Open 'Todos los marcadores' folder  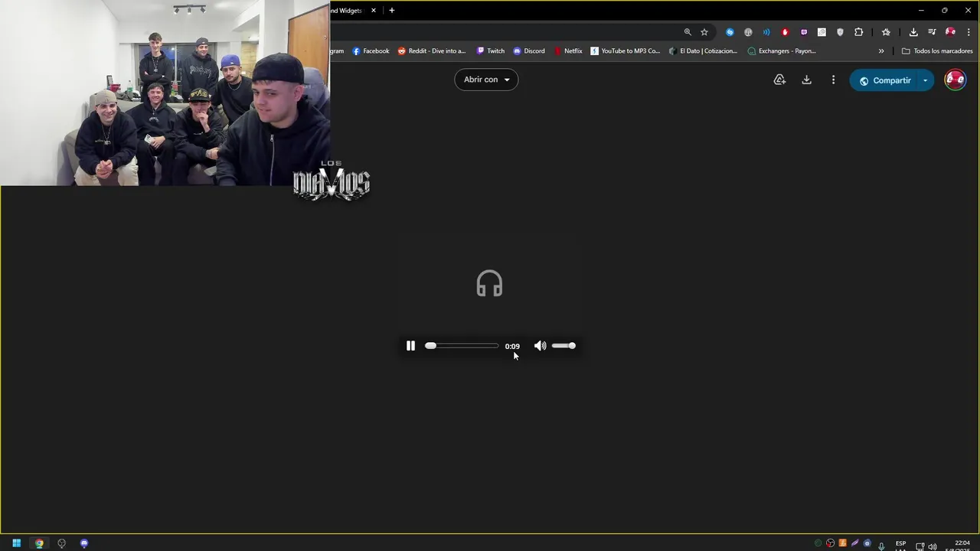click(937, 51)
